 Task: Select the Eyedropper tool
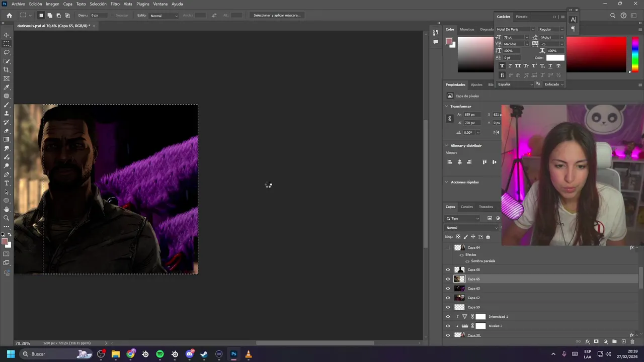tap(7, 87)
